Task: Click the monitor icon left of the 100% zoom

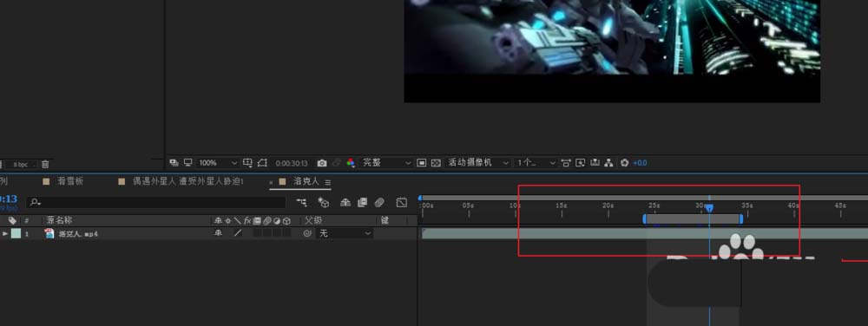Action: [188, 163]
